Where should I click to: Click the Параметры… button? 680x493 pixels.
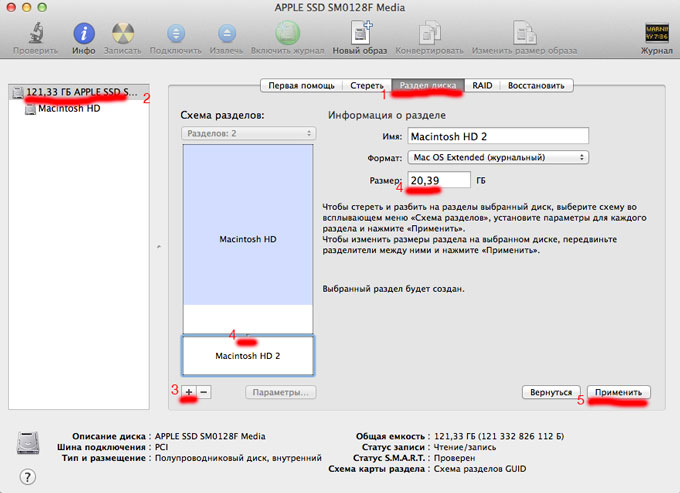coord(281,392)
